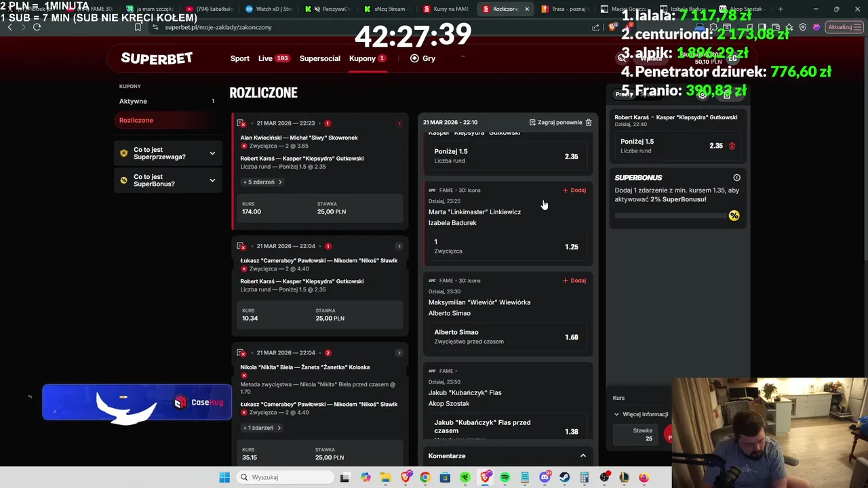Click the shield icon beside Co to jest Superprzewaga
Viewport: 868px width, 488px height.
click(x=123, y=153)
